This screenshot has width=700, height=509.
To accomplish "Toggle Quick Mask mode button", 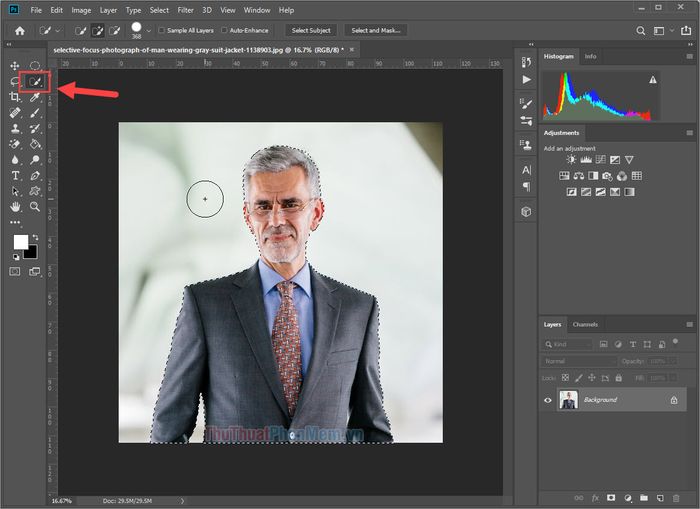I will [x=15, y=271].
